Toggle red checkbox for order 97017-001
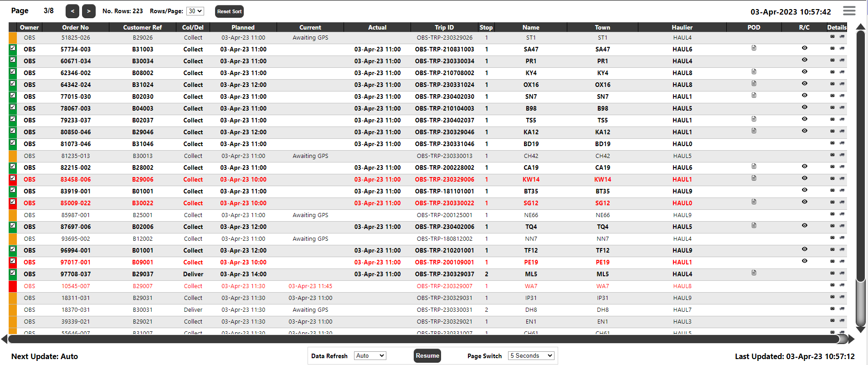Viewport: 868px width, 365px height. point(13,261)
